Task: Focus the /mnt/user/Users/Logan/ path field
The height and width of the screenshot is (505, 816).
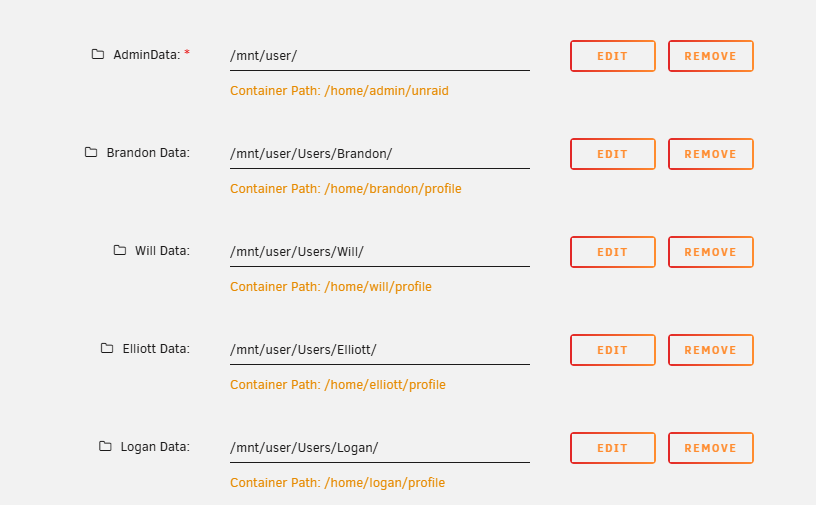Action: point(380,448)
